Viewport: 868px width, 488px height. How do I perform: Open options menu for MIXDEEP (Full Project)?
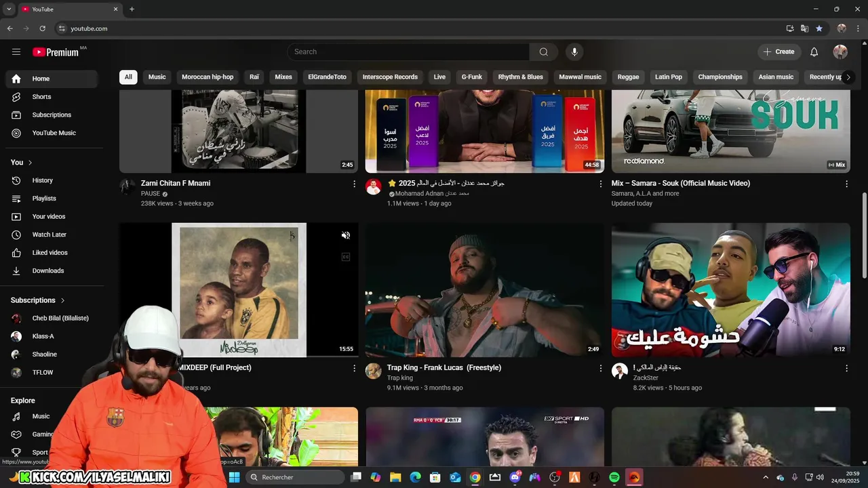pos(354,368)
